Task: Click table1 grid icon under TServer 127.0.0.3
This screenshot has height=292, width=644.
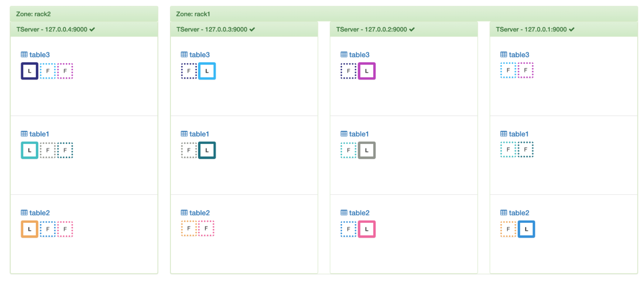Action: 184,134
